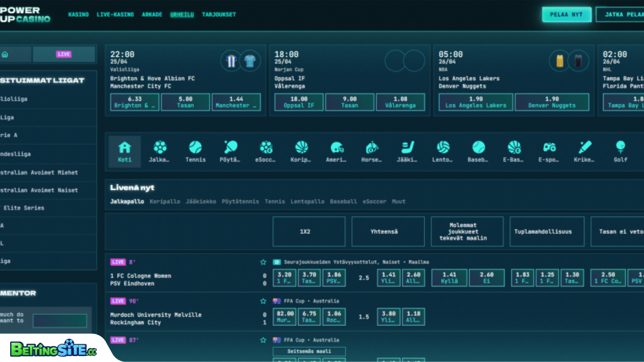Switch to the Jääkiekko live tab
The height and width of the screenshot is (362, 644).
[x=201, y=201]
